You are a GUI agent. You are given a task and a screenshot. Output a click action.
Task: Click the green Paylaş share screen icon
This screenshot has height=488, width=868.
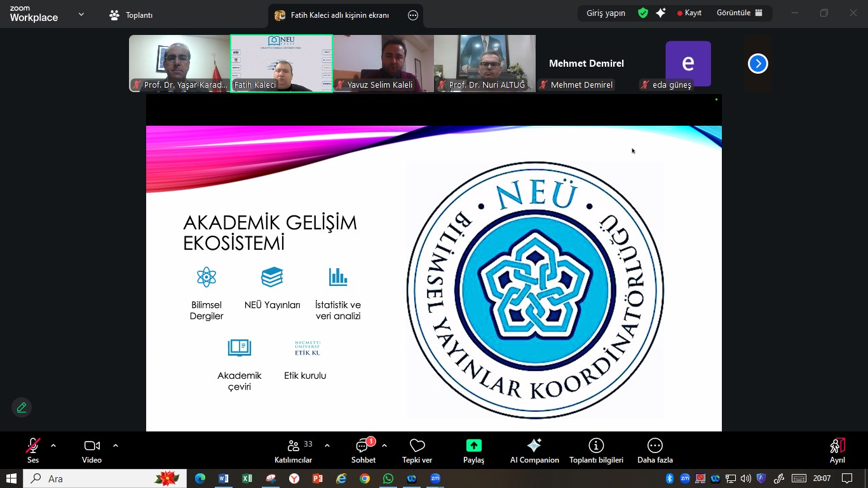(473, 445)
